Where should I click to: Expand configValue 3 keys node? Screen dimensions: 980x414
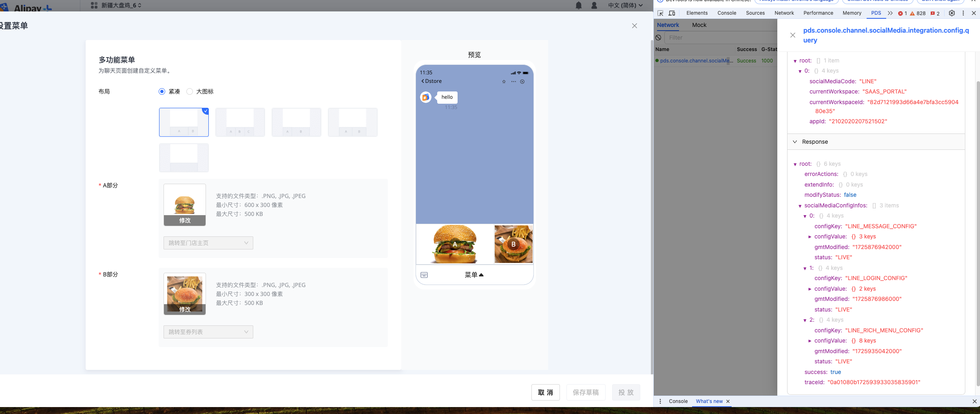pos(810,237)
